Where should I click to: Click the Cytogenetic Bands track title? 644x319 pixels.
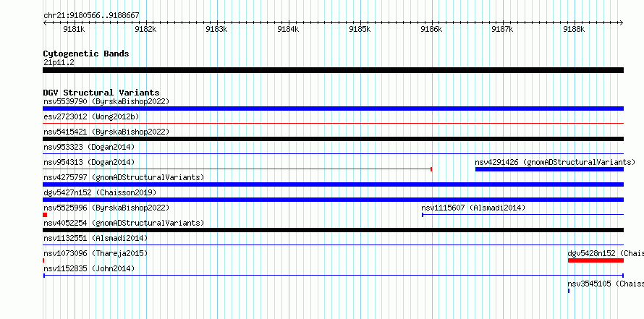pyautogui.click(x=86, y=54)
